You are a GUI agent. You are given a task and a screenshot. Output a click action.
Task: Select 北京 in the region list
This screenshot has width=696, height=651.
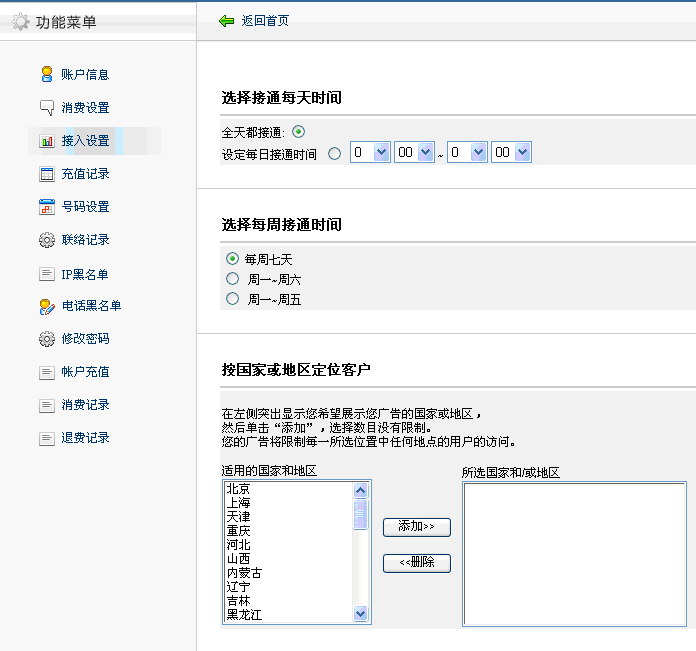tap(239, 489)
